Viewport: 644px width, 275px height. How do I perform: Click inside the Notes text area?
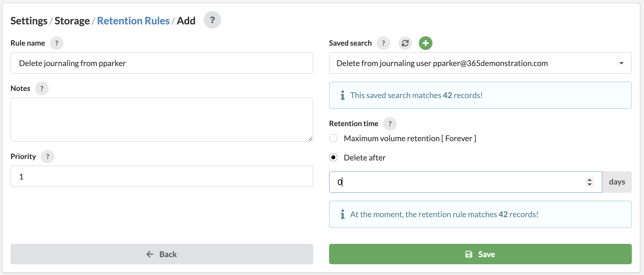click(x=162, y=120)
